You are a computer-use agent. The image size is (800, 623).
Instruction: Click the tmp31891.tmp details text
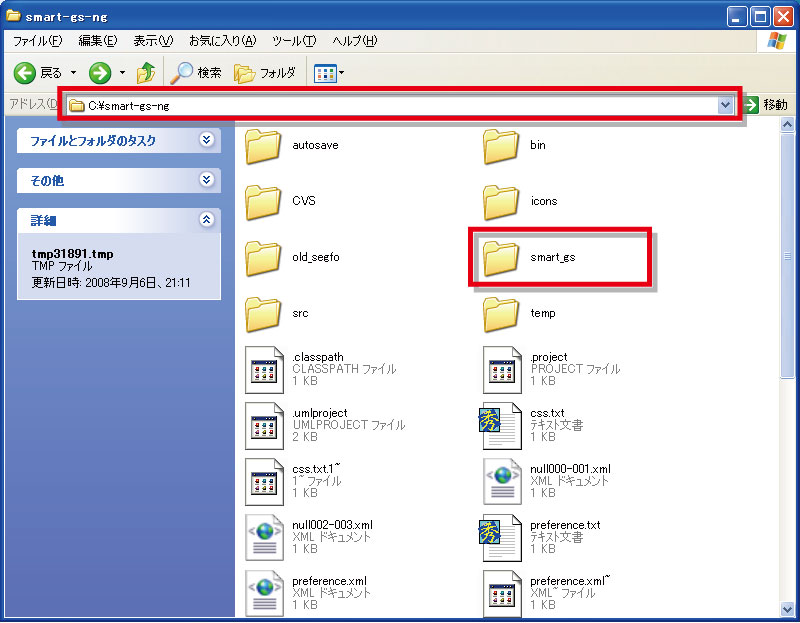72,254
